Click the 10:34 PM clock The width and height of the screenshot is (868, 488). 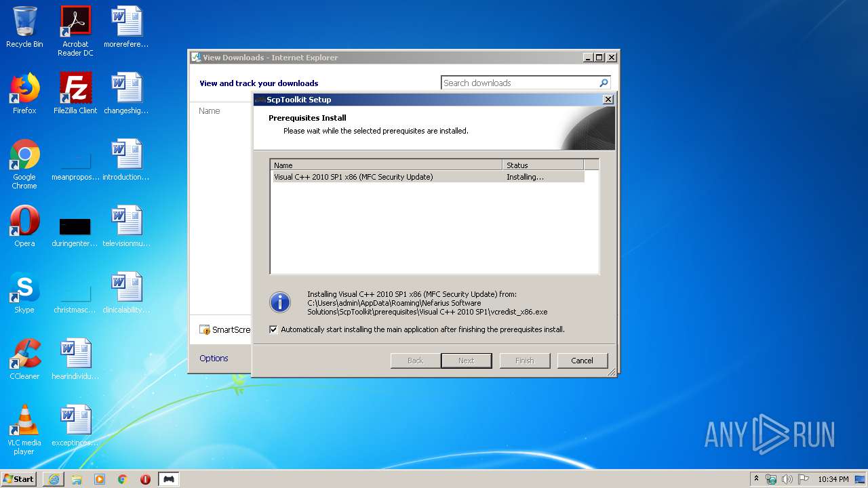point(833,479)
